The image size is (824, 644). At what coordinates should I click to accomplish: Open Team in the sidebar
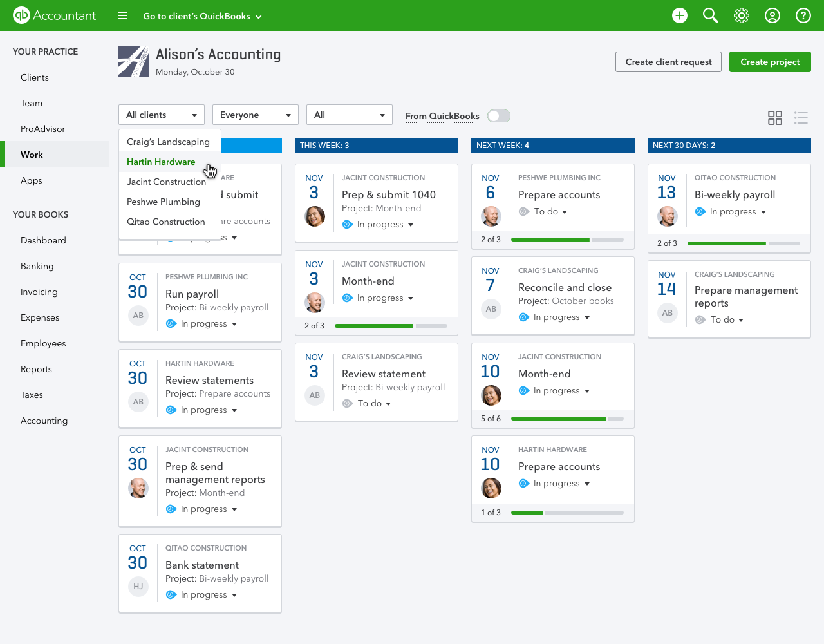32,103
